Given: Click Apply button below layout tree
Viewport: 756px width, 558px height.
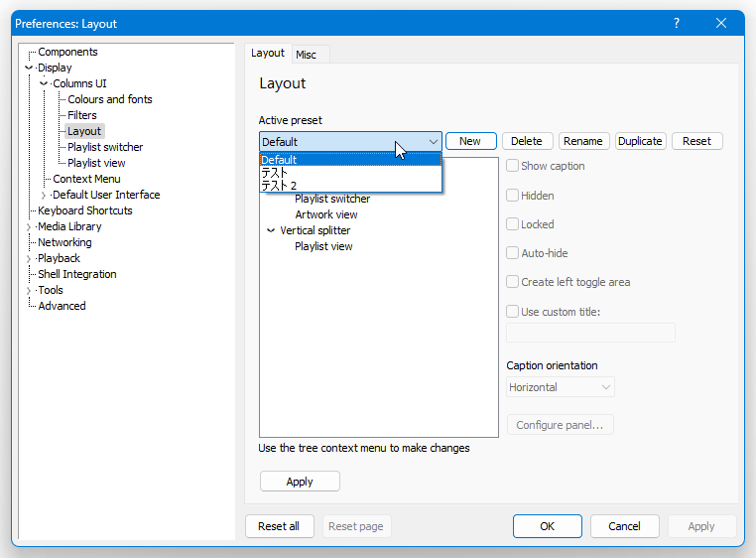Looking at the screenshot, I should click(300, 482).
